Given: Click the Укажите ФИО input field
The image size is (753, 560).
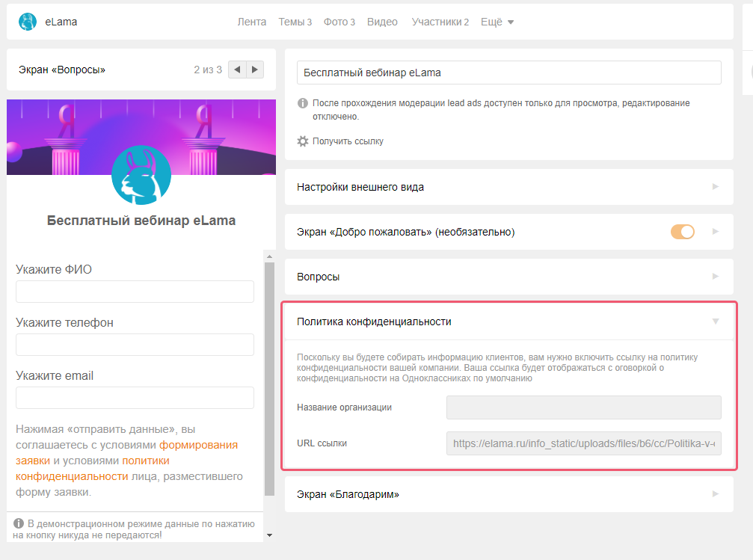Looking at the screenshot, I should (x=135, y=292).
